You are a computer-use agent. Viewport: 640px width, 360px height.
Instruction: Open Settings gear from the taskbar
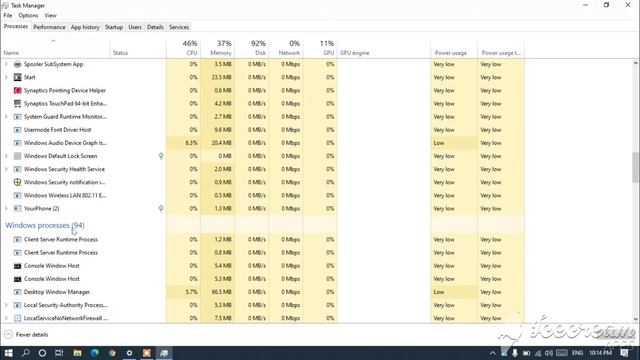click(x=129, y=353)
